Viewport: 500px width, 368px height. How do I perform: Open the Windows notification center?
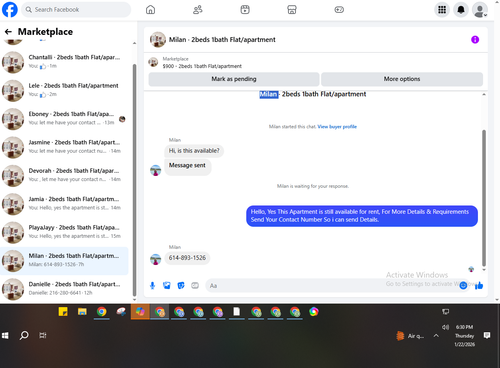(x=487, y=335)
